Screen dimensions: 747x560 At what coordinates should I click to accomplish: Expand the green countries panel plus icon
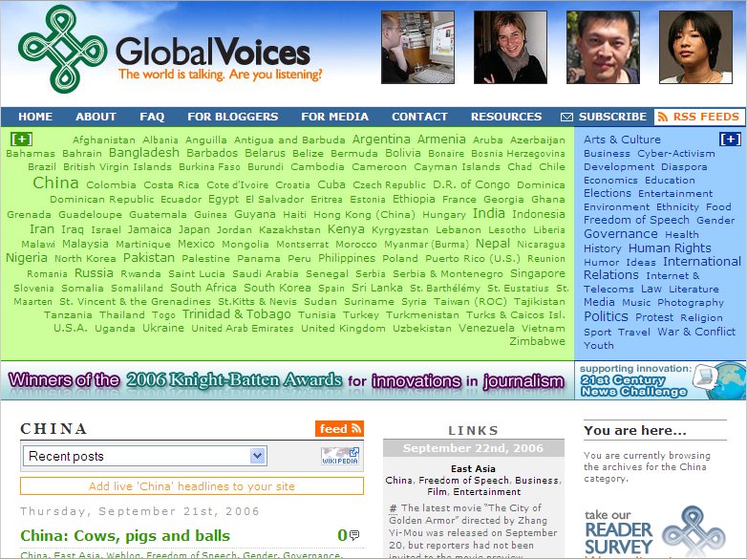(21, 140)
